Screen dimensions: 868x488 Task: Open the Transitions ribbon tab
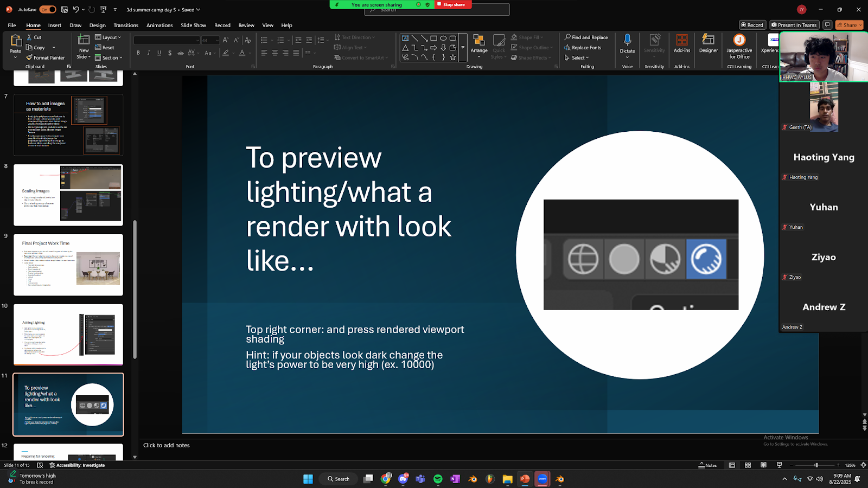point(126,25)
